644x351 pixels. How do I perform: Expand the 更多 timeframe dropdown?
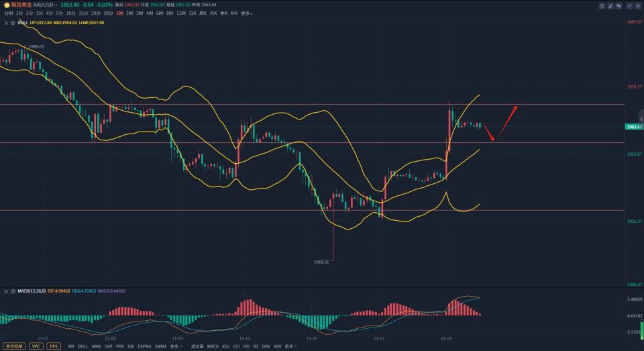coord(247,13)
